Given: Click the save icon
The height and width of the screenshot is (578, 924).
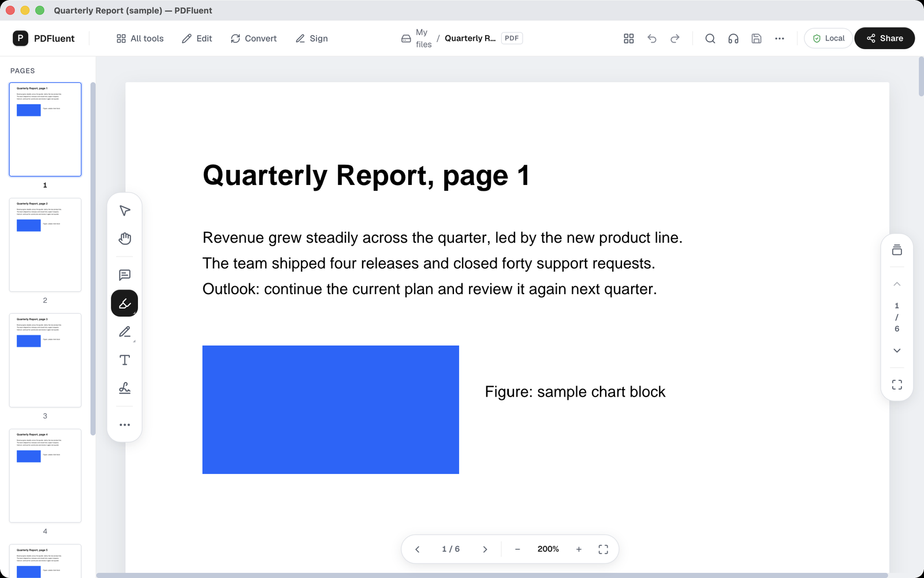Looking at the screenshot, I should pyautogui.click(x=757, y=38).
